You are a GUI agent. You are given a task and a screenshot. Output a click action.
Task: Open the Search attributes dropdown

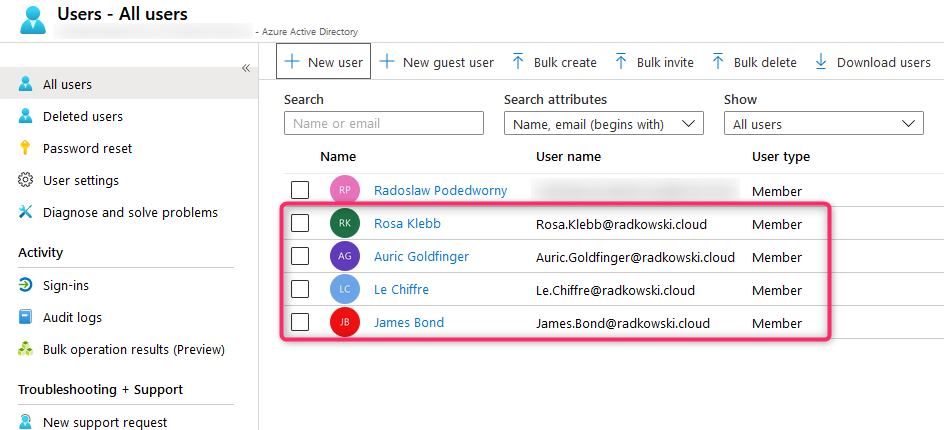click(x=603, y=124)
